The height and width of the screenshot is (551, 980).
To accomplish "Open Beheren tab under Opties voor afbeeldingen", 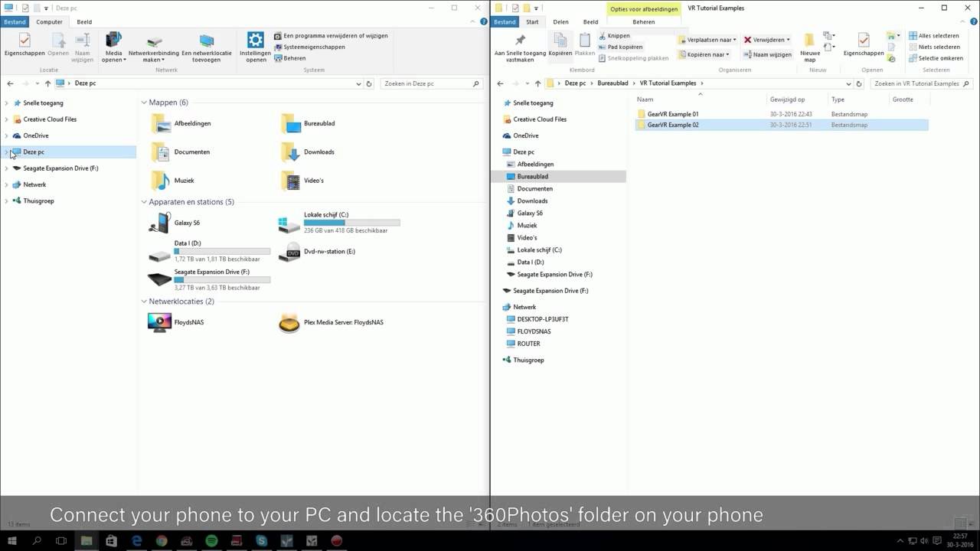I will point(643,22).
